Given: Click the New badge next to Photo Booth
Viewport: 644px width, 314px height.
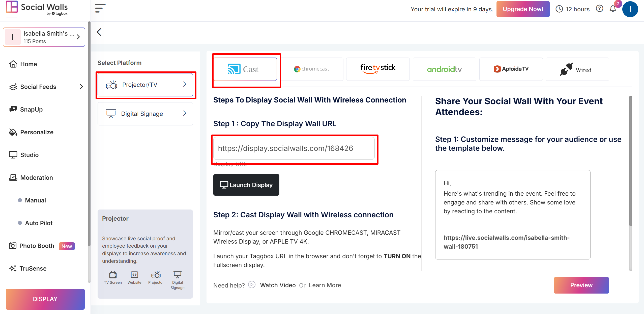Looking at the screenshot, I should pyautogui.click(x=67, y=246).
